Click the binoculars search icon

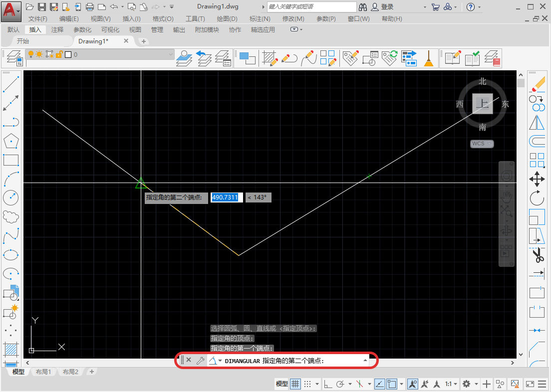pyautogui.click(x=363, y=6)
